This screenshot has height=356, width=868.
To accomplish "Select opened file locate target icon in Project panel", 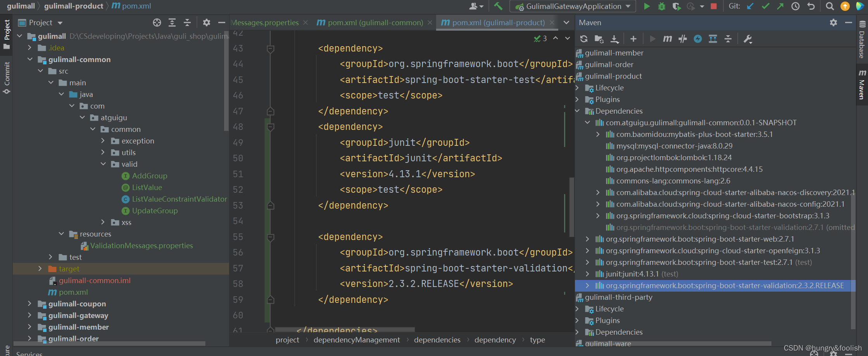I will (157, 22).
